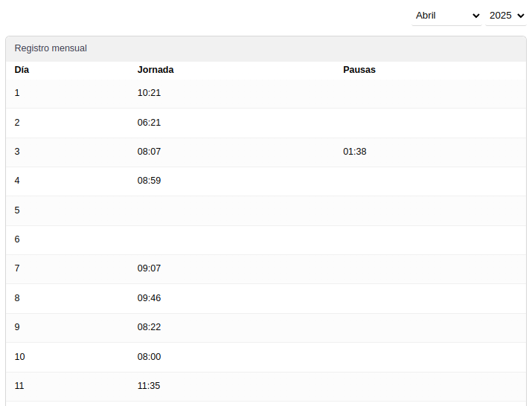This screenshot has width=532, height=406.
Task: Select the 09:07 jornada value
Action: tap(149, 268)
